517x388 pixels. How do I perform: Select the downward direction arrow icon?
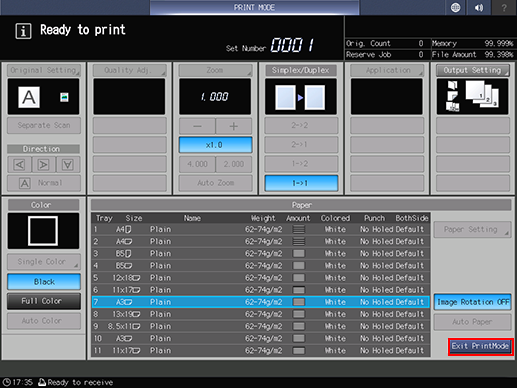pos(68,164)
